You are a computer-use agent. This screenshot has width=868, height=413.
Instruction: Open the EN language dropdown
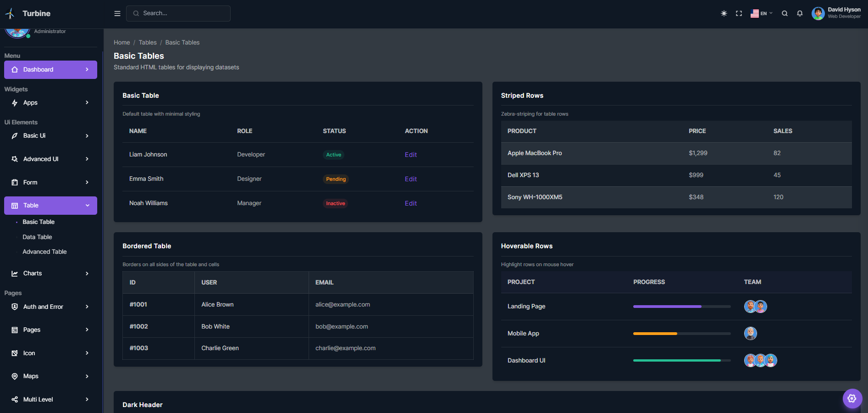click(x=762, y=13)
